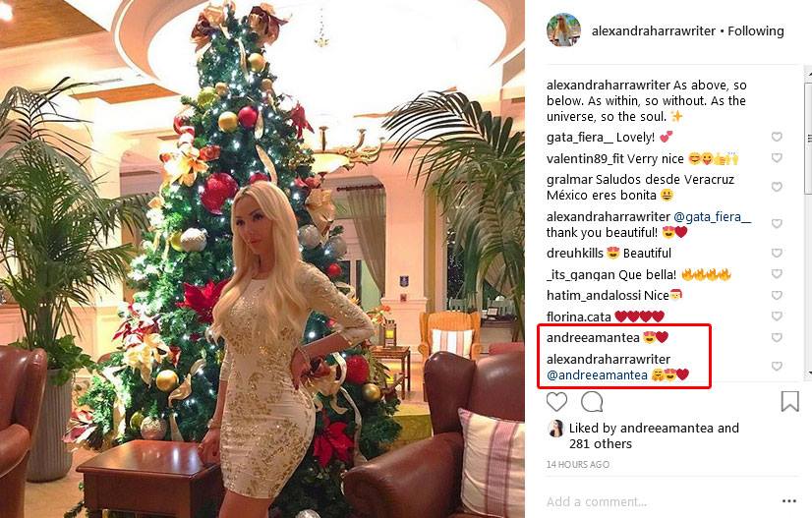The width and height of the screenshot is (812, 518).
Task: Open @andreeamantea mention link
Action: (597, 375)
